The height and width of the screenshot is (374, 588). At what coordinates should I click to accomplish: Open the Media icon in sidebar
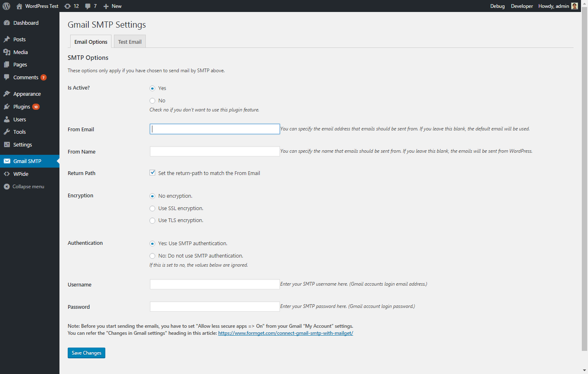pos(7,52)
